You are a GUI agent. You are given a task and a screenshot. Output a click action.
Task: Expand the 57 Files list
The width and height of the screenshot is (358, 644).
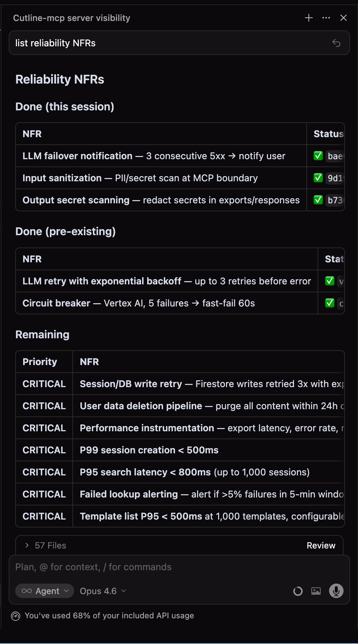tap(27, 545)
